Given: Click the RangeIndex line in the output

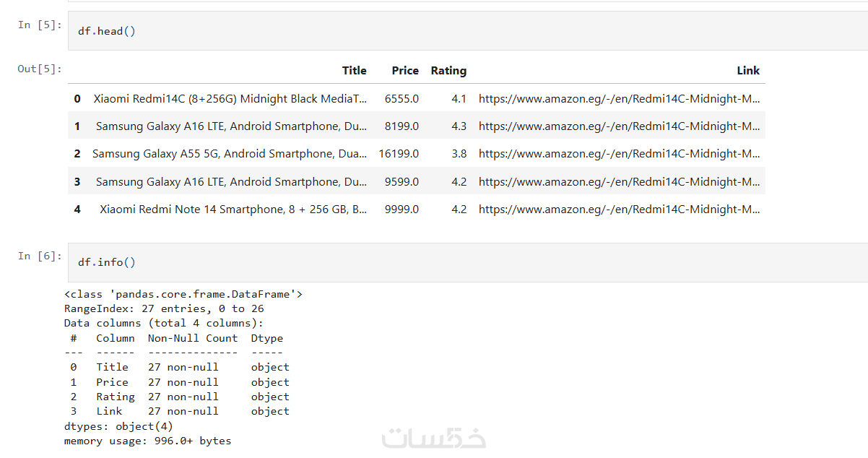Looking at the screenshot, I should tap(164, 309).
